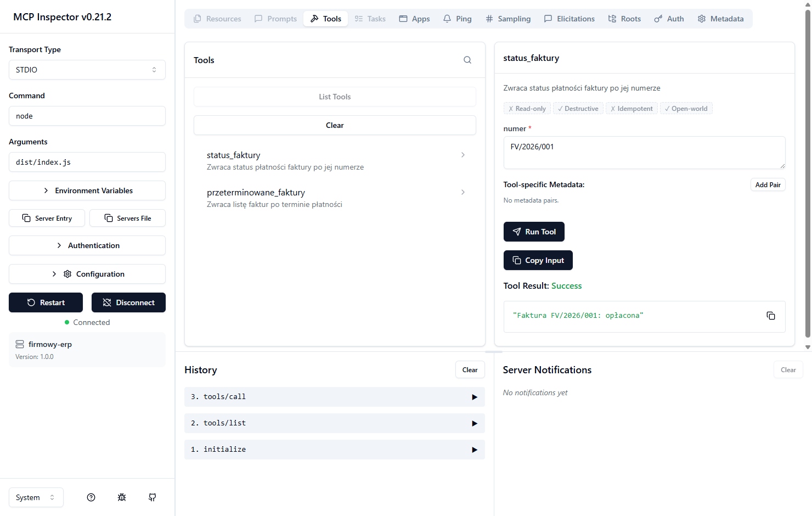Open the System theme selector
This screenshot has width=812, height=516.
[x=36, y=497]
